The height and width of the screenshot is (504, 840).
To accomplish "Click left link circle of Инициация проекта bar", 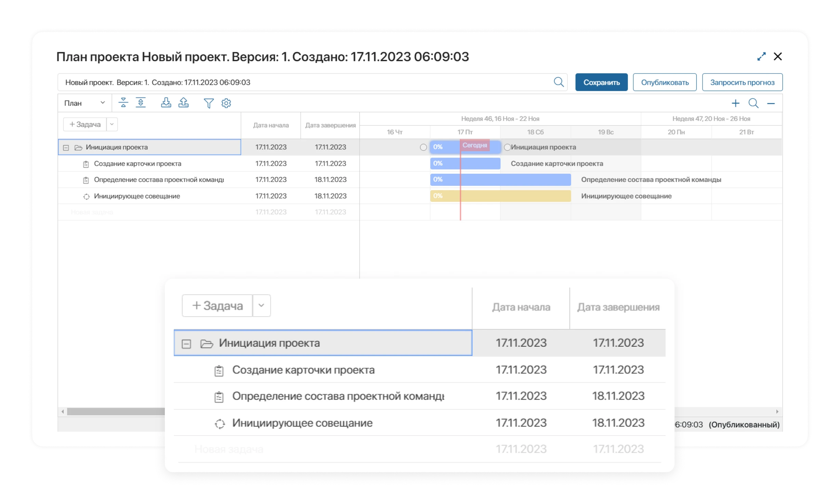I will [423, 147].
